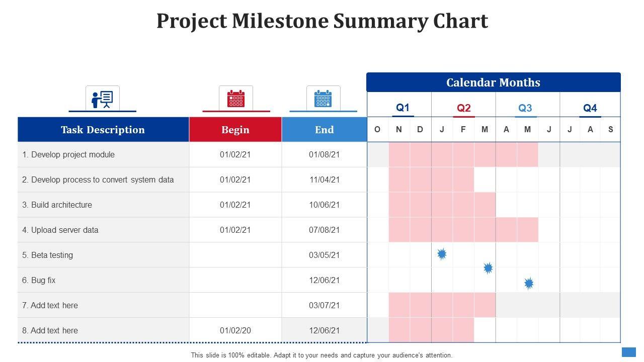Select the Project Milestone Summary Chart title
Viewport: 644px width, 362px height.
[322, 21]
